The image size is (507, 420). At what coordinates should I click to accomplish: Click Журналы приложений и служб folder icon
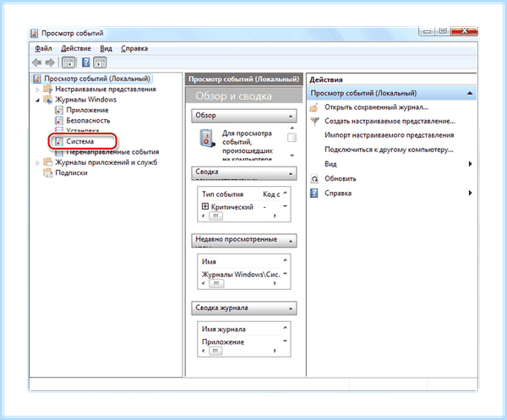pyautogui.click(x=48, y=162)
